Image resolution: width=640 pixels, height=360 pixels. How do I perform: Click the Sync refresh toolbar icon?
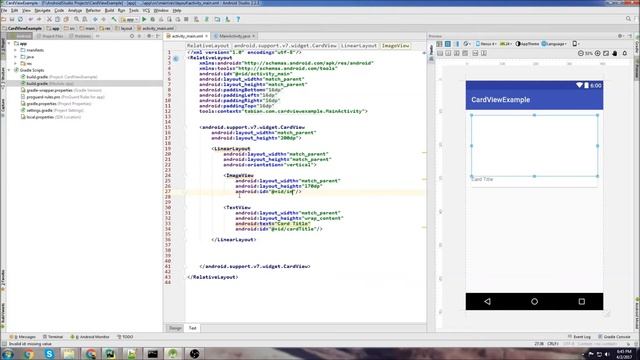point(20,19)
